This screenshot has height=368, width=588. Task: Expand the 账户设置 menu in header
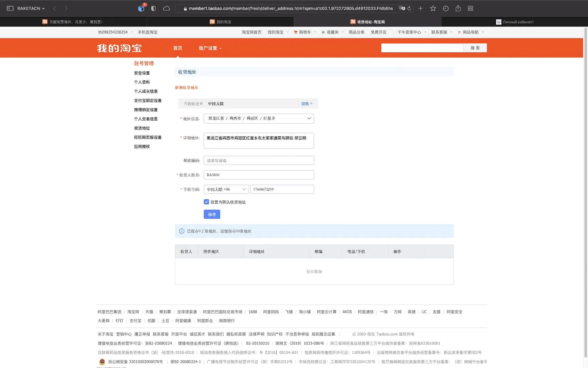click(210, 48)
